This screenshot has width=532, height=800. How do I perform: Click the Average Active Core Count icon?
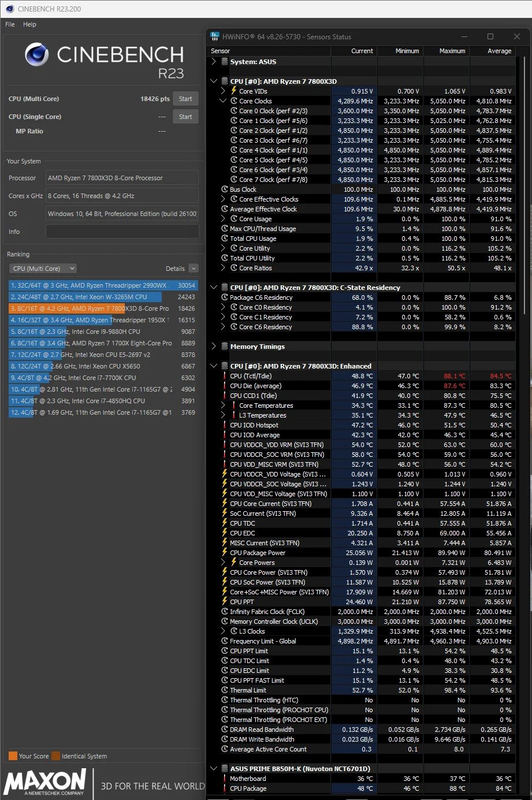coord(225,749)
